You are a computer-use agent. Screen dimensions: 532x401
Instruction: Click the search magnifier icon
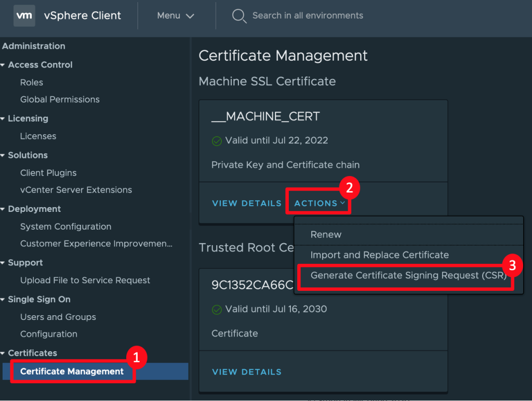pyautogui.click(x=239, y=16)
